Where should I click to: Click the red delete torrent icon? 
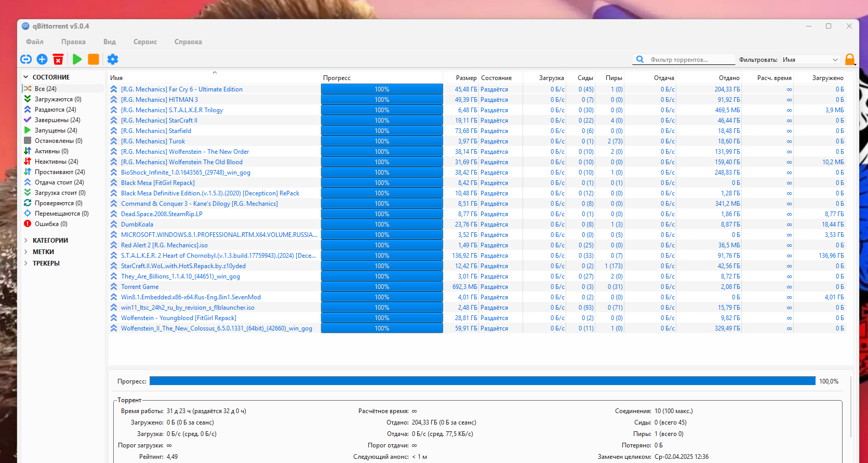(58, 59)
